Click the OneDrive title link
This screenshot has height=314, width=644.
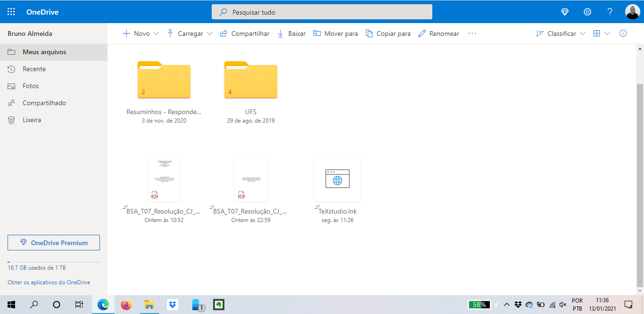(42, 12)
